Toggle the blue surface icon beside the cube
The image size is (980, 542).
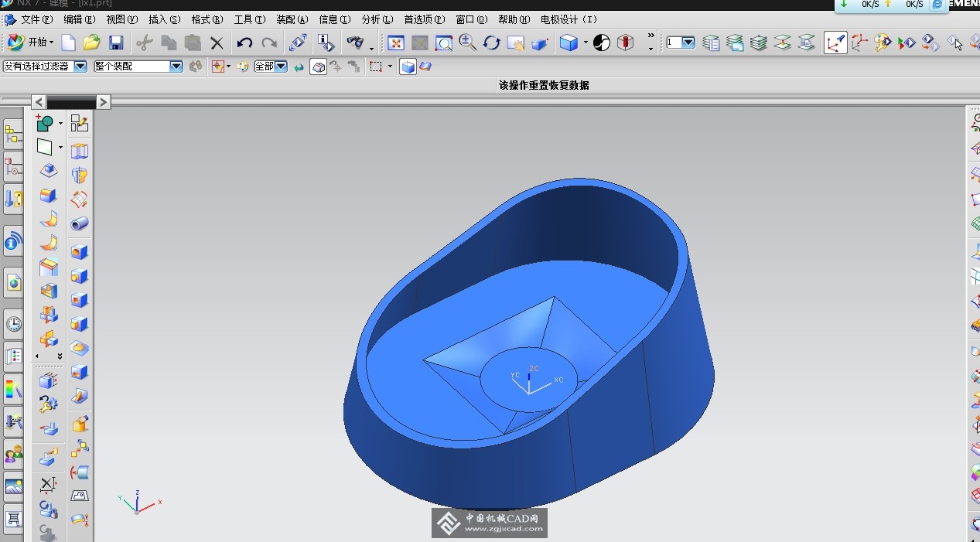(x=425, y=67)
